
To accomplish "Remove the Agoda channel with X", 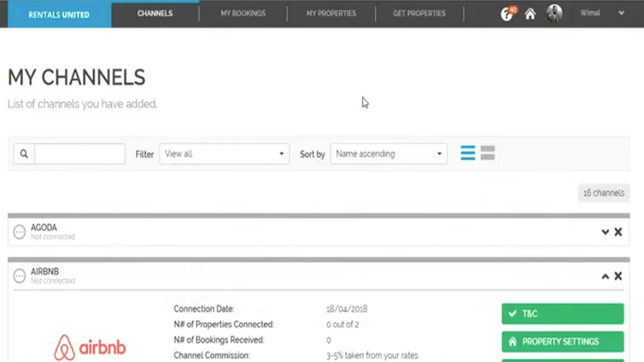I will click(x=618, y=232).
